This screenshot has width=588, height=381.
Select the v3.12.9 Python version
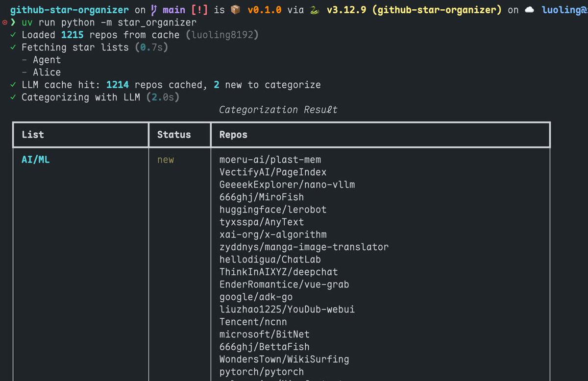(346, 10)
